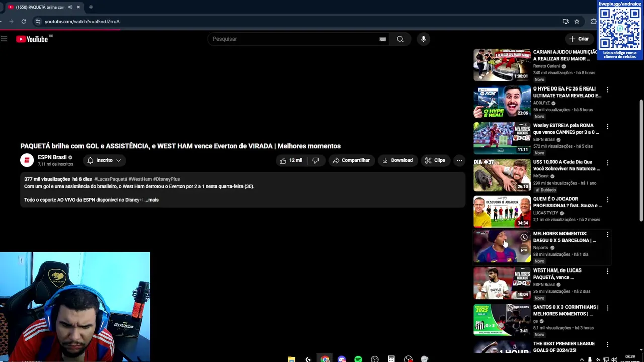This screenshot has height=362, width=644.
Task: Open options menu for O HYPE DO EA FC 26
Action: pyautogui.click(x=607, y=89)
